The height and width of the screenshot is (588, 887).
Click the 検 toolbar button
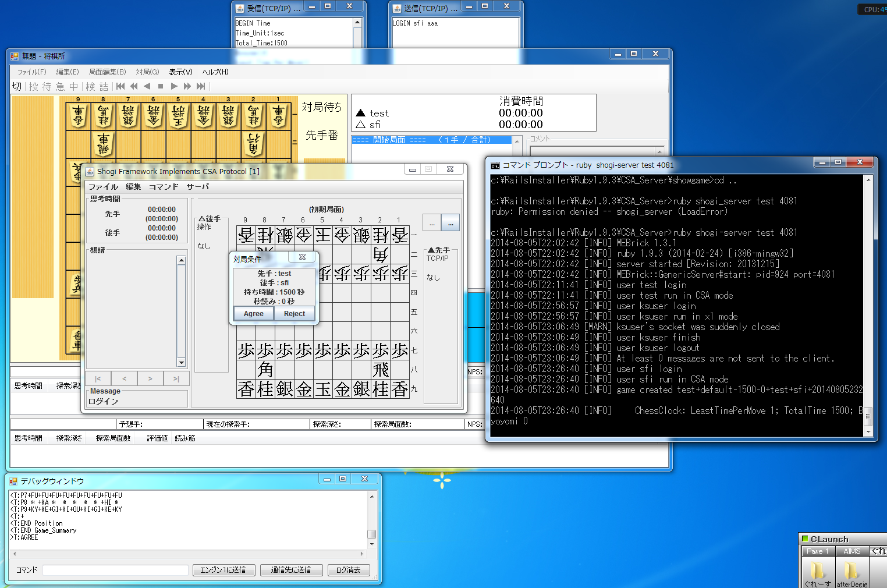pyautogui.click(x=90, y=86)
